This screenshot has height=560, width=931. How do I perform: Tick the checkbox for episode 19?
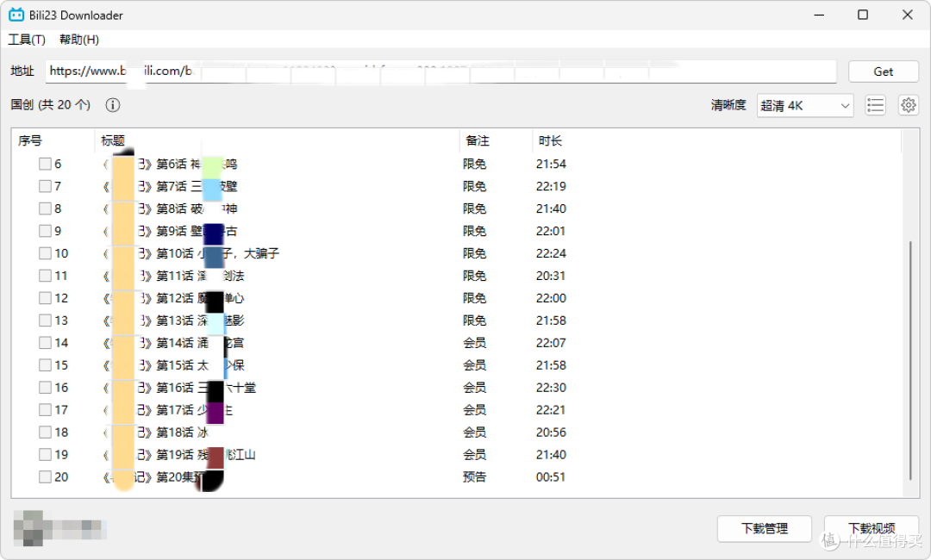(x=45, y=455)
